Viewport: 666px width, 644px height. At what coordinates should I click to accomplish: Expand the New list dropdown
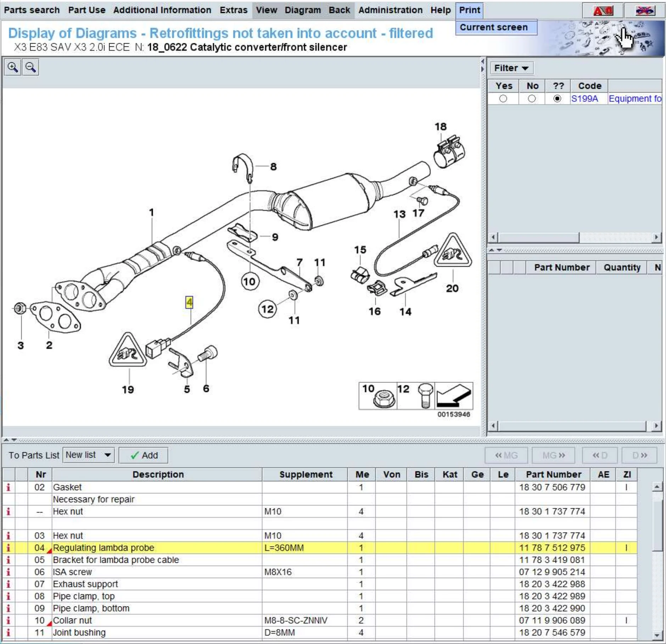point(107,455)
